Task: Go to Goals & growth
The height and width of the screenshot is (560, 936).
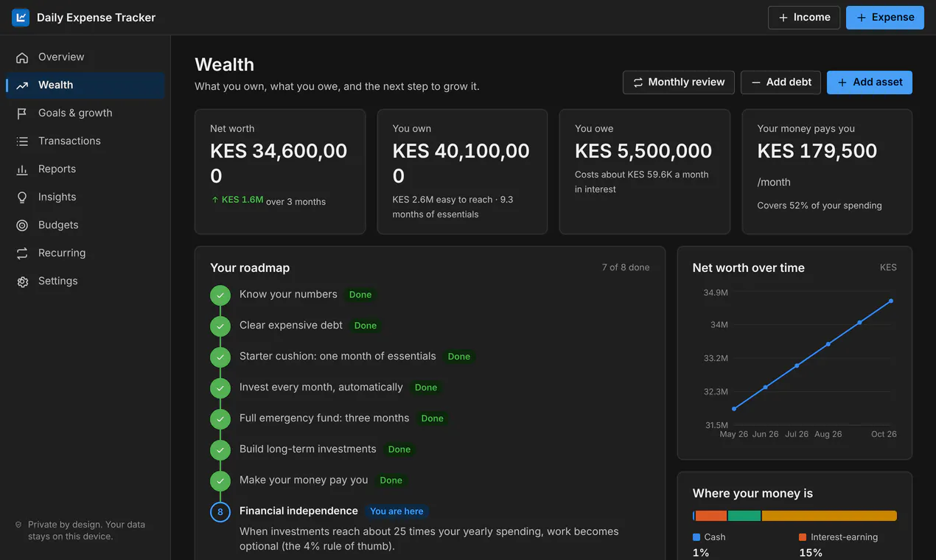Action: tap(85, 113)
